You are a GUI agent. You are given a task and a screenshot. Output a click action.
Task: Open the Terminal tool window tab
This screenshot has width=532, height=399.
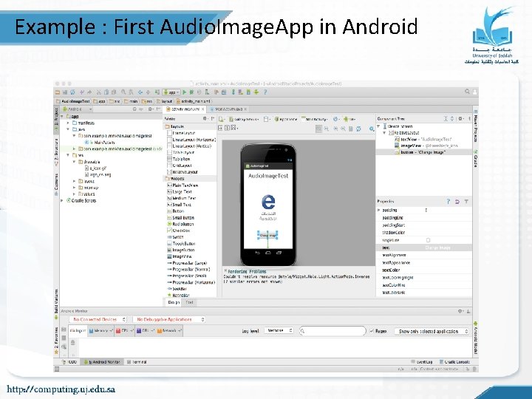[137, 362]
